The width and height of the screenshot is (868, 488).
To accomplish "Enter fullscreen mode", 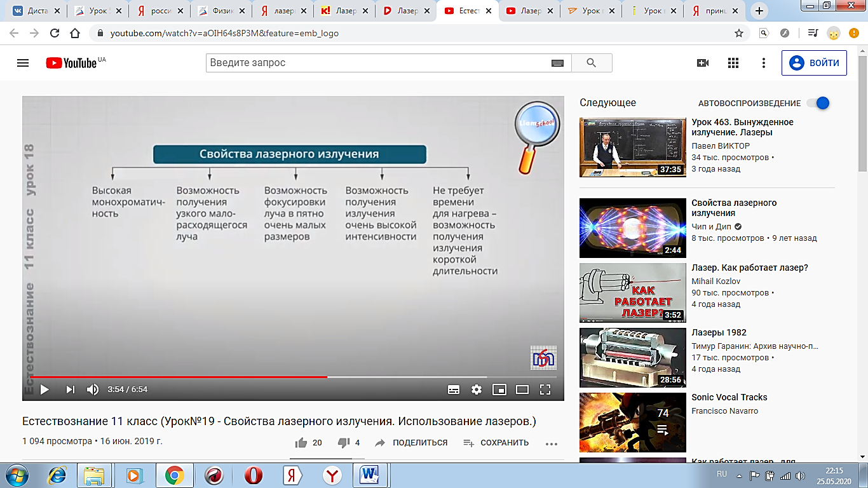I will [x=545, y=390].
